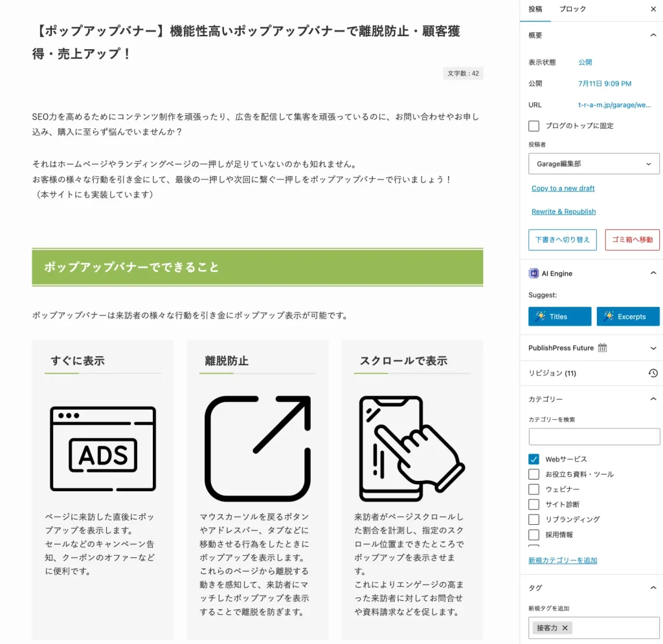Click the AI Engine chip icon

[534, 274]
